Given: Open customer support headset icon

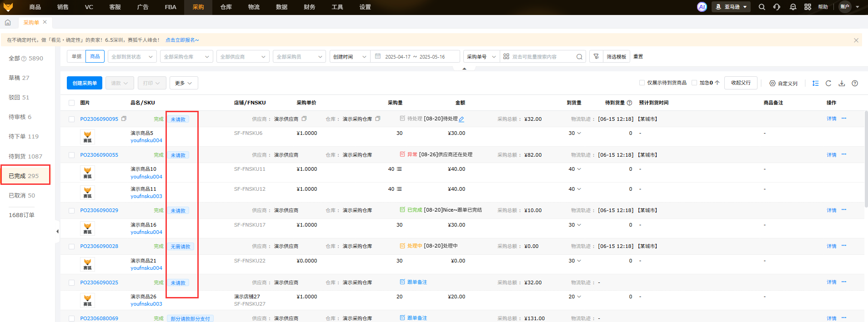Looking at the screenshot, I should click(x=777, y=7).
